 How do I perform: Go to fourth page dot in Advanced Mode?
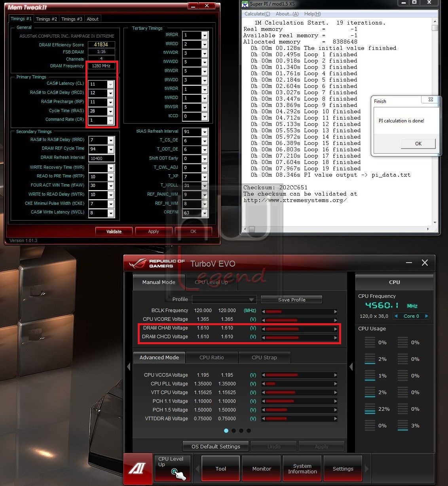(249, 431)
